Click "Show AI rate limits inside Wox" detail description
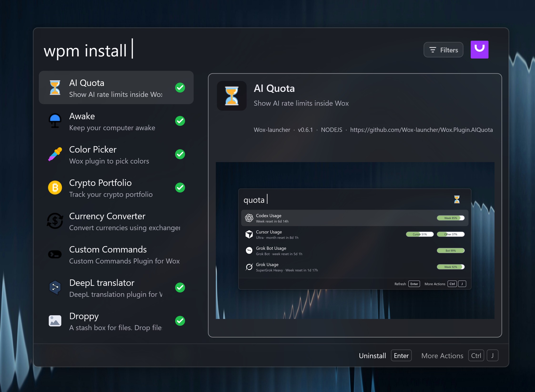Screen dimensions: 535x392 point(301,103)
